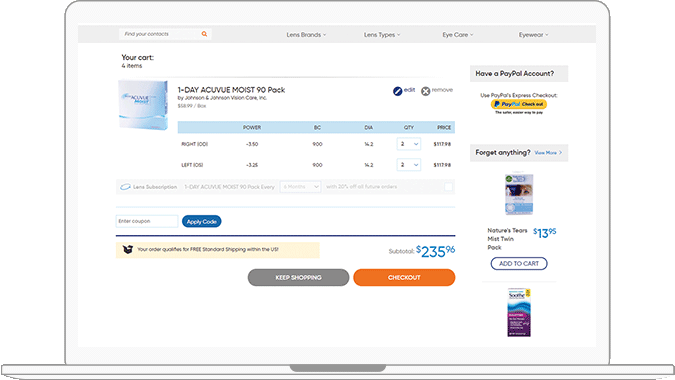Click the -3.25 power value
Viewport: 675px width, 380px height.
pyautogui.click(x=252, y=165)
